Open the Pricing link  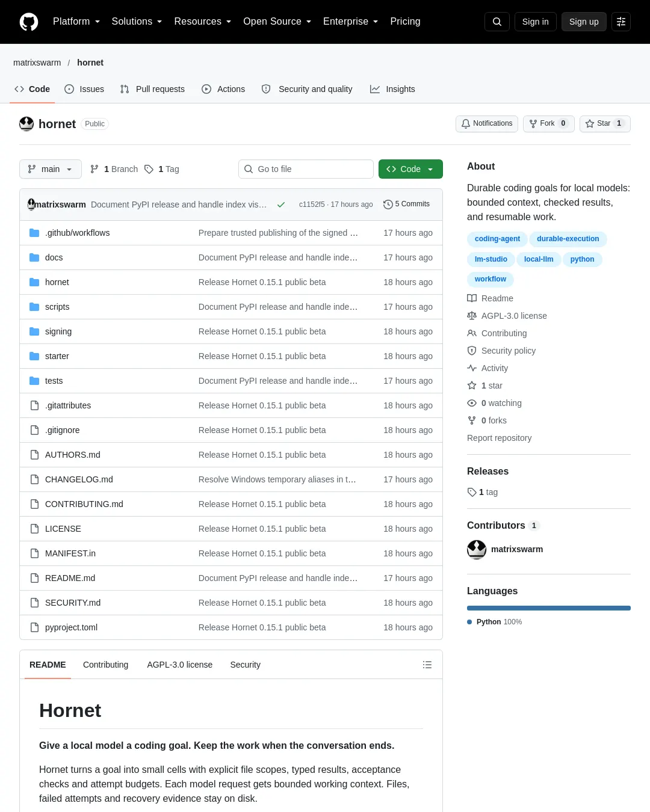(x=405, y=22)
